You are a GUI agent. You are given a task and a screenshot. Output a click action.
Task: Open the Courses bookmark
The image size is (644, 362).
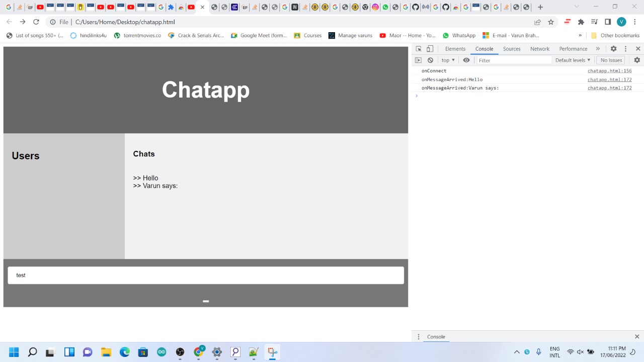[307, 35]
